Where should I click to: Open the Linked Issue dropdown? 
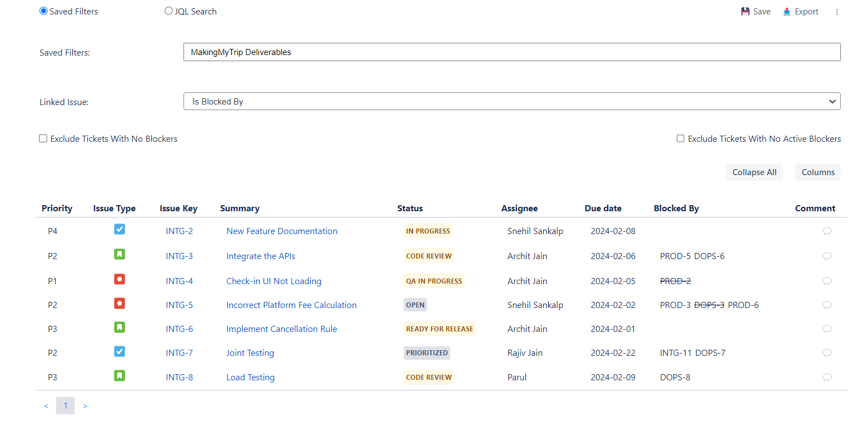(512, 102)
